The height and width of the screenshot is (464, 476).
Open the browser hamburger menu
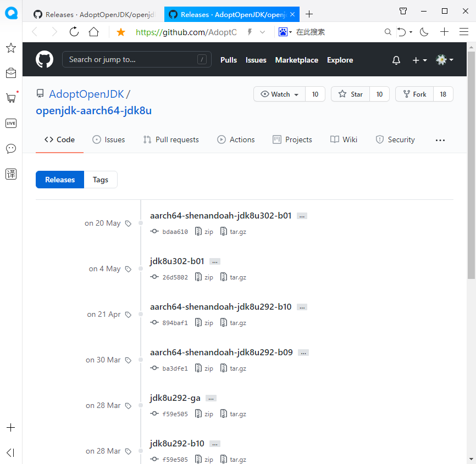tap(463, 31)
